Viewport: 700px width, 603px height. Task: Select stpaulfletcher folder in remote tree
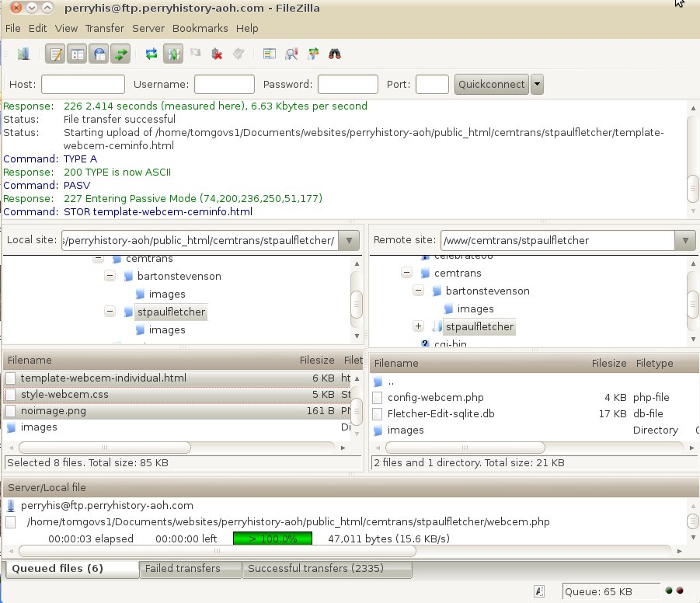[x=479, y=327]
